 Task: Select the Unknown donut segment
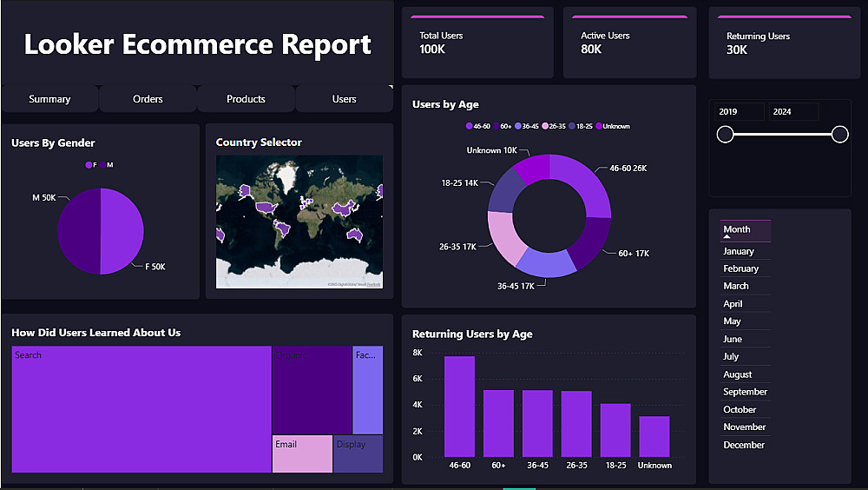[x=533, y=169]
